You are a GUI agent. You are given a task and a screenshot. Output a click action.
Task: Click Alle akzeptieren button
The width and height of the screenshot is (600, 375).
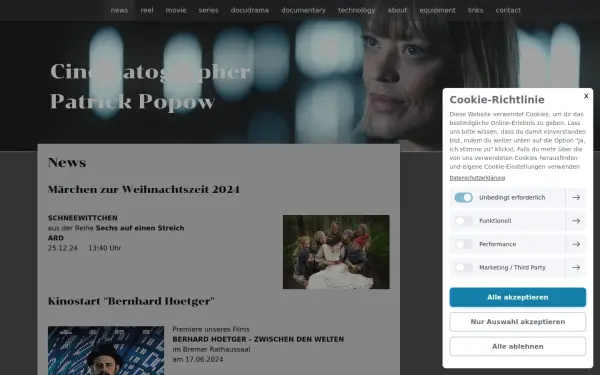pyautogui.click(x=517, y=297)
